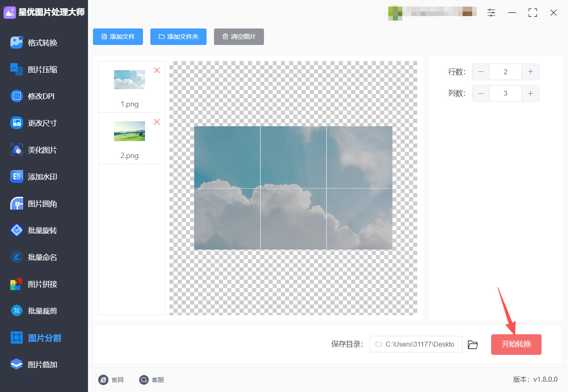The height and width of the screenshot is (392, 568).
Task: Open the settings sliders icon in title bar
Action: [491, 12]
